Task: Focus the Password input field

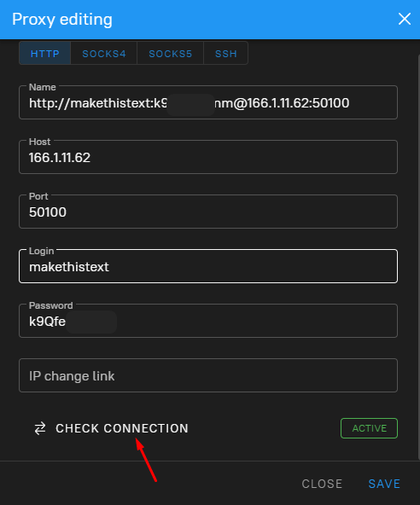Action: click(x=208, y=321)
